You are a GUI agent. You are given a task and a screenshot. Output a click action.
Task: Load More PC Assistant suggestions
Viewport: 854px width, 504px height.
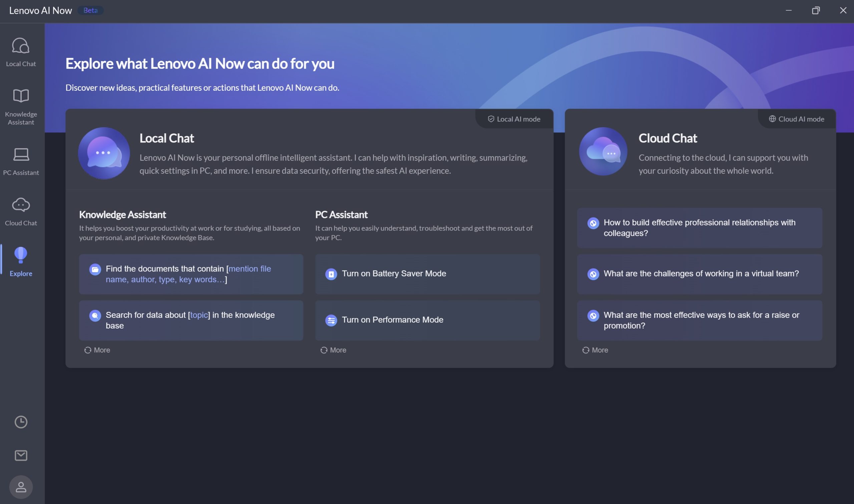[x=334, y=350]
